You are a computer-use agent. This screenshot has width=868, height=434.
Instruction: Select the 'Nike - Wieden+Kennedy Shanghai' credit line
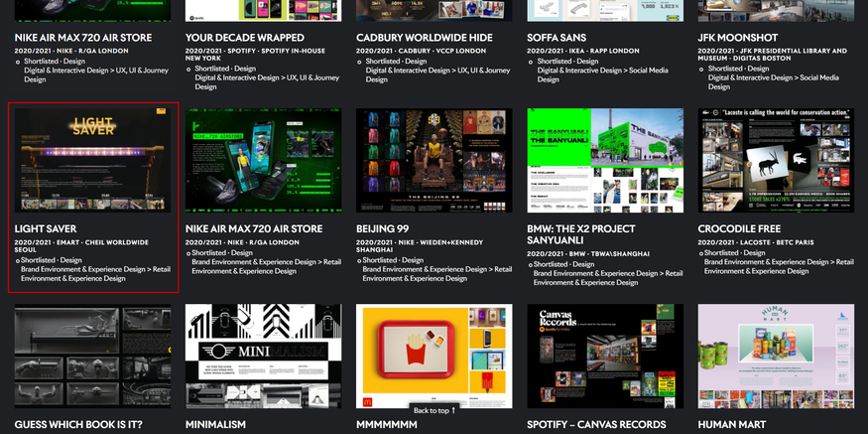point(420,246)
